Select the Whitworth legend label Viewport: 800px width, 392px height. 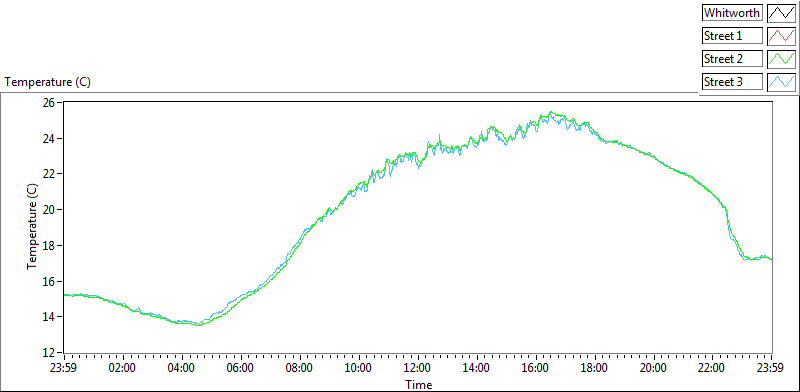tap(732, 12)
